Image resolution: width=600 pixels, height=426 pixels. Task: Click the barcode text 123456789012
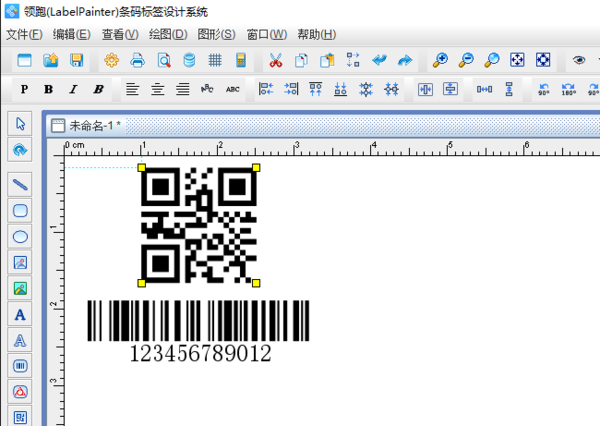[x=201, y=353]
